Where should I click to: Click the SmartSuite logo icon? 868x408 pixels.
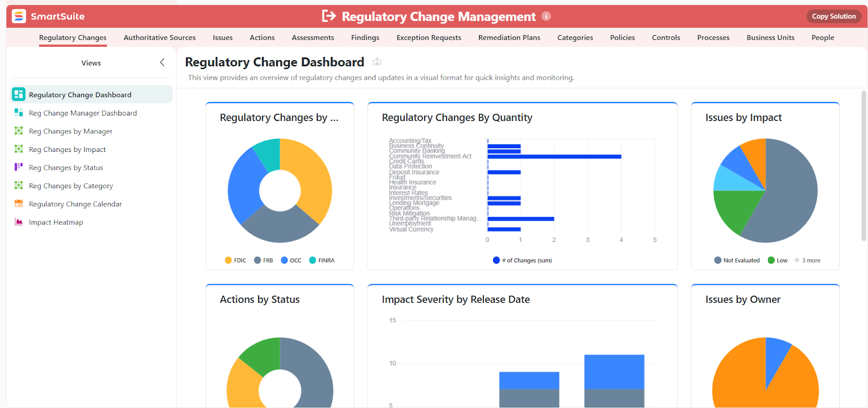19,16
